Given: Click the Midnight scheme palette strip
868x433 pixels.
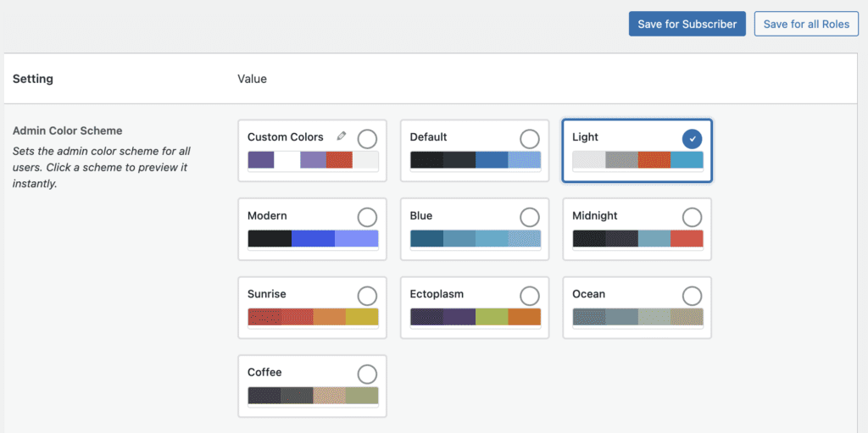Looking at the screenshot, I should tap(637, 239).
